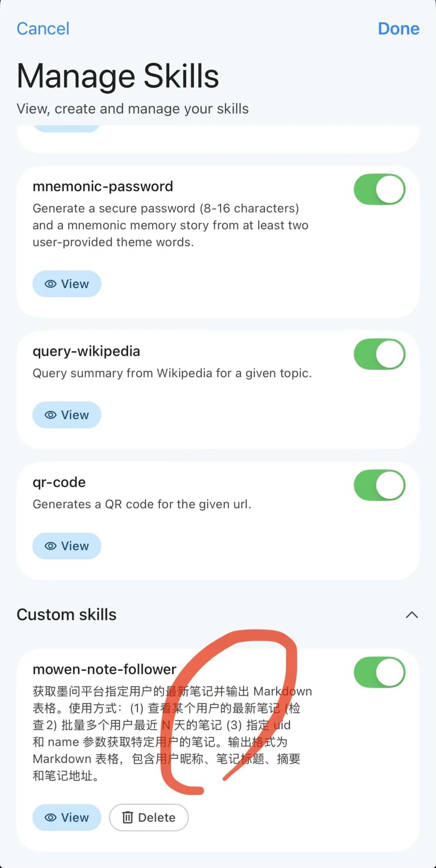Disable the mowen-note-follower custom skill
This screenshot has height=868, width=436.
379,672
